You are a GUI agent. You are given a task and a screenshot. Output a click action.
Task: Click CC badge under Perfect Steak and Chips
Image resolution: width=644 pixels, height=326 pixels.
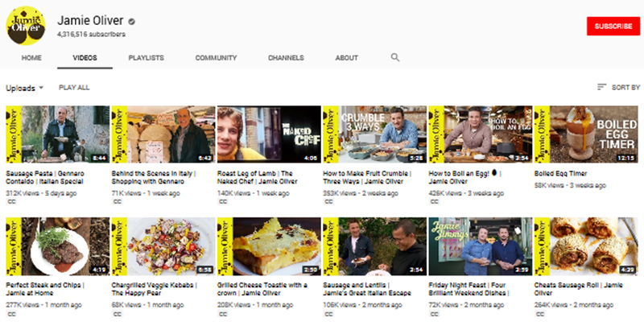coord(11,314)
